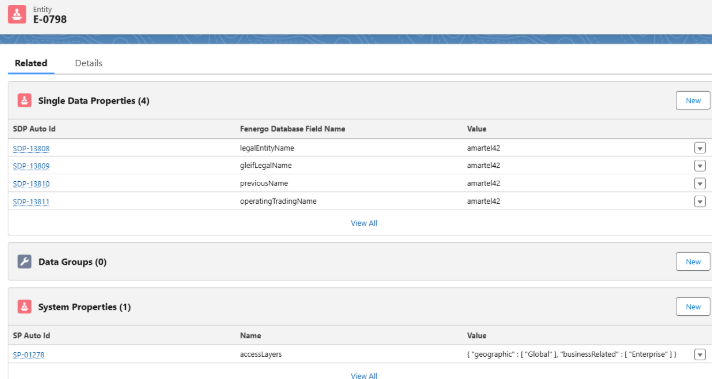
Task: Open System Properties (1) list title
Action: tap(84, 307)
